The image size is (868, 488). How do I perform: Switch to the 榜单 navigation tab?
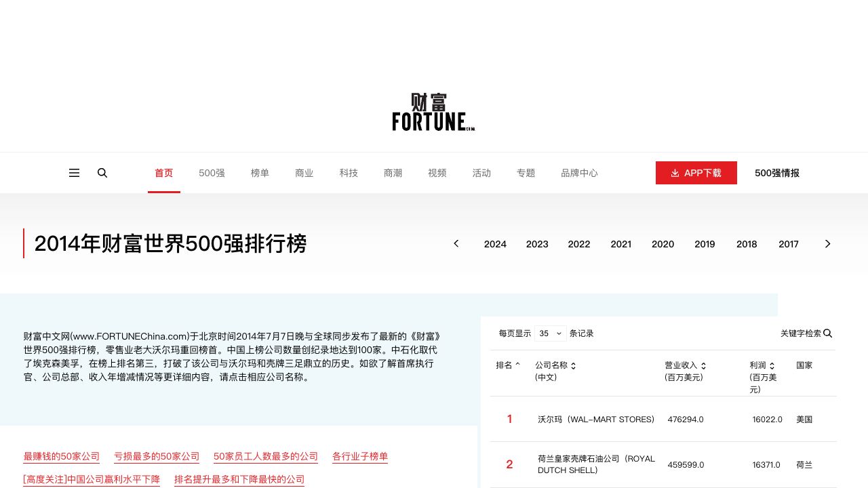(260, 173)
